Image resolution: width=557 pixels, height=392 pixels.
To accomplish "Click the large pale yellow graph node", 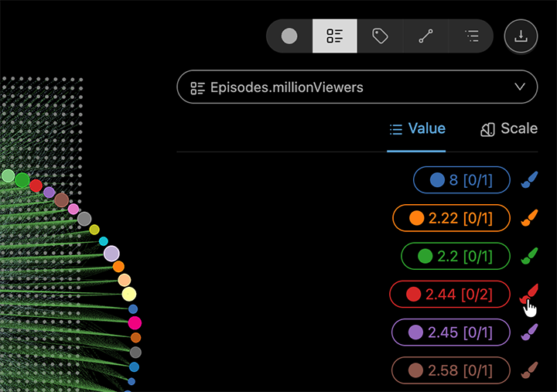I will coord(129,294).
